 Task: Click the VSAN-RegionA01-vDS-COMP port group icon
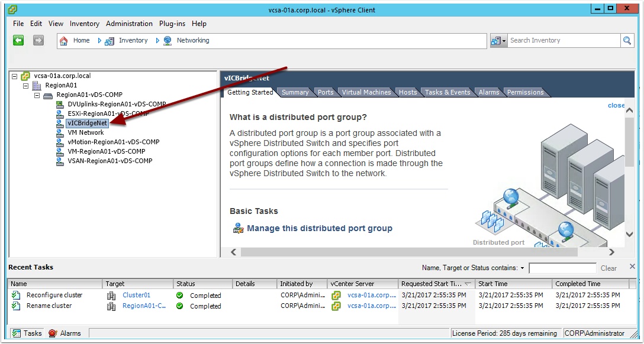(60, 161)
